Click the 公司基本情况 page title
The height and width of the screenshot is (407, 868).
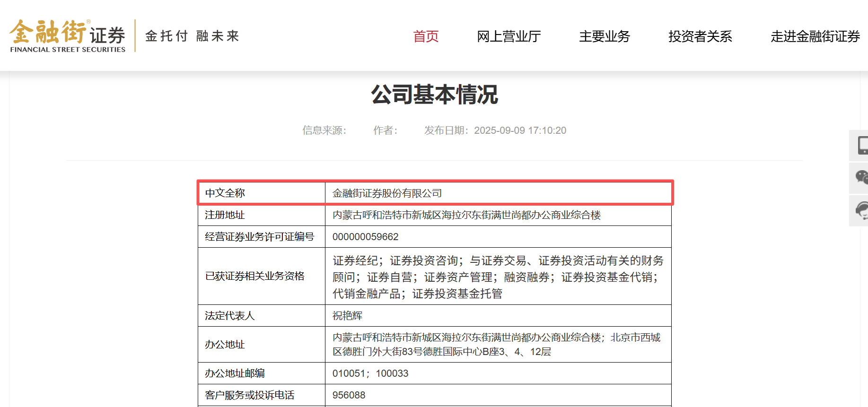point(434,95)
